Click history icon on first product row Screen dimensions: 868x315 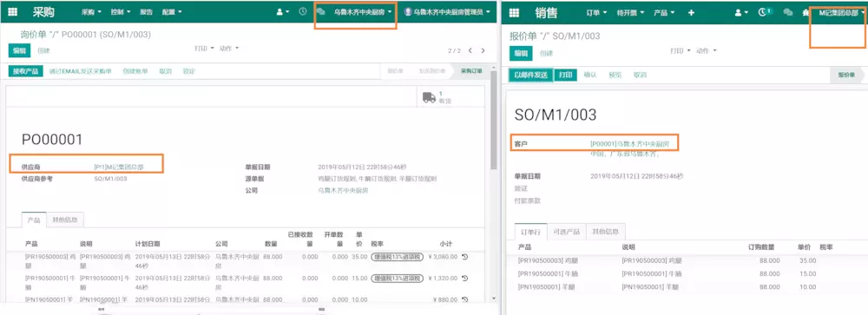(464, 257)
